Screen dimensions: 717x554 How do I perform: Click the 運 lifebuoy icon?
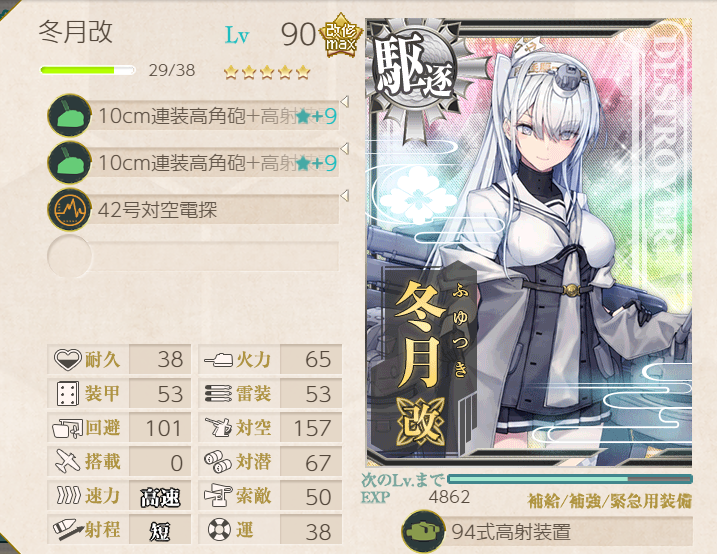coord(219,530)
